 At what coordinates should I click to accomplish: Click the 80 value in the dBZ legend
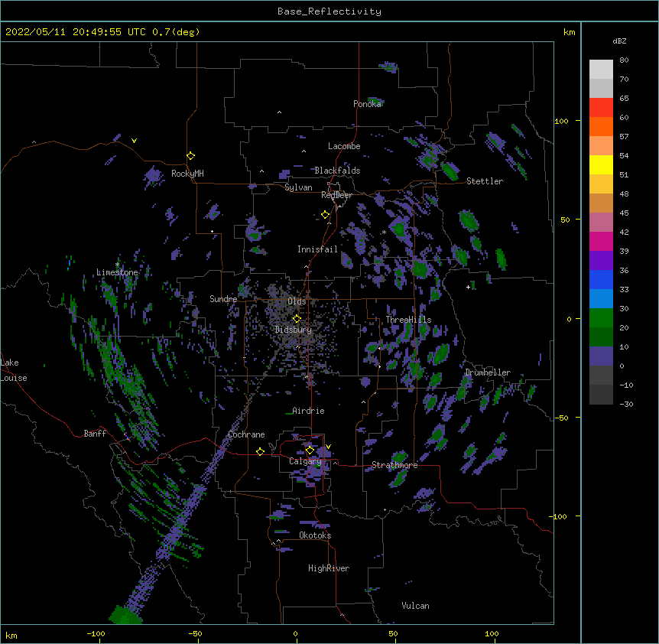624,60
